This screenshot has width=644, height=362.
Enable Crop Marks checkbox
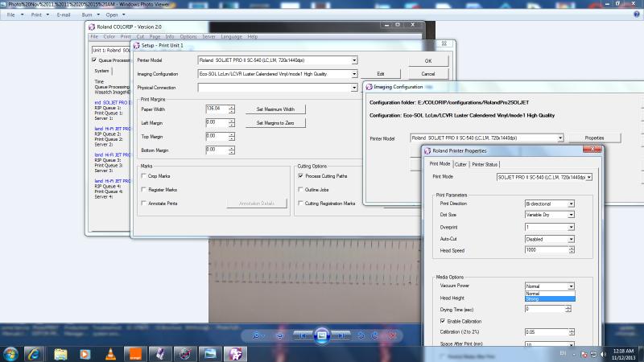(144, 176)
